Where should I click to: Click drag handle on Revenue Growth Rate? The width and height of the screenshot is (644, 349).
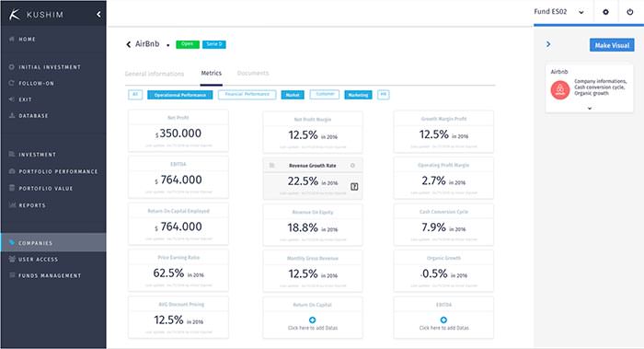271,165
